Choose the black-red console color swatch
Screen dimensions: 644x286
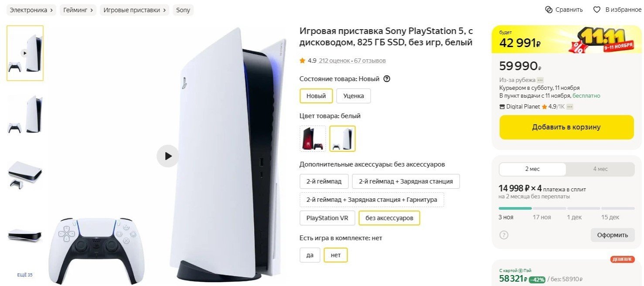[313, 139]
